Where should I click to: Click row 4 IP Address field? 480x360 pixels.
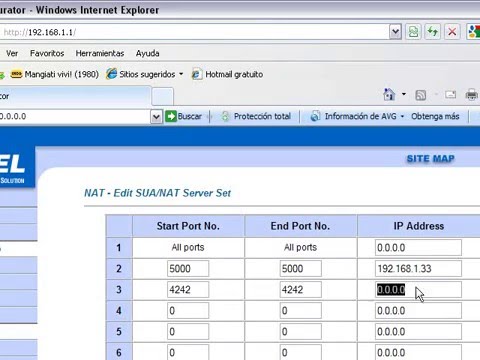418,311
